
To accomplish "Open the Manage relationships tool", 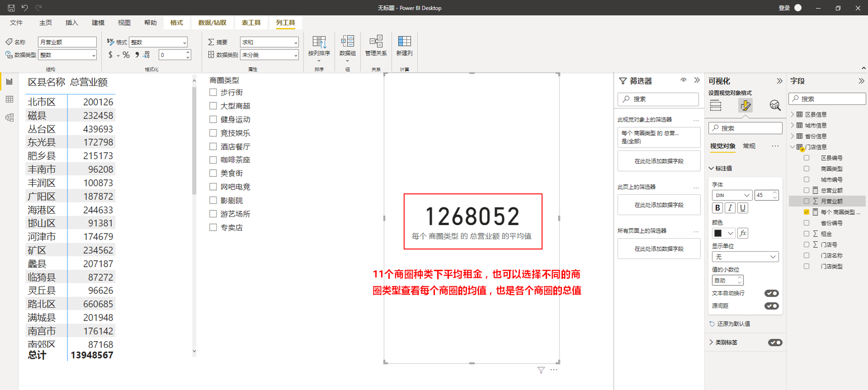I will tap(376, 46).
